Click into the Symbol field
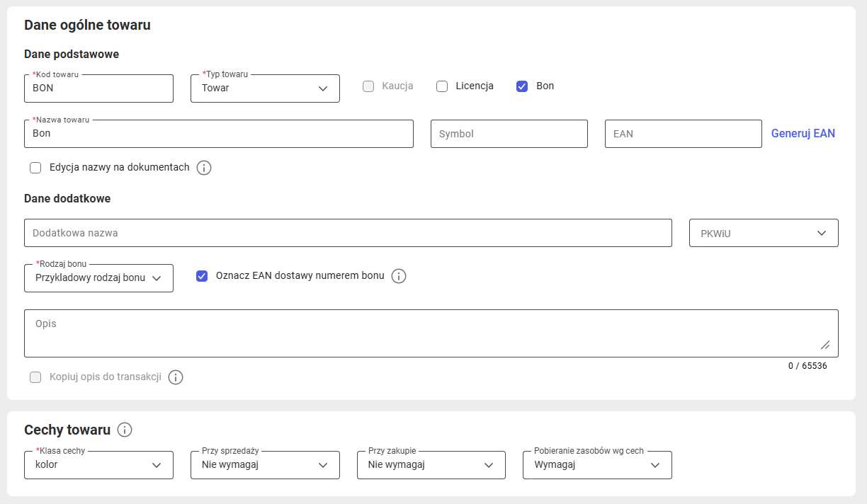The height and width of the screenshot is (504, 867). (x=509, y=134)
